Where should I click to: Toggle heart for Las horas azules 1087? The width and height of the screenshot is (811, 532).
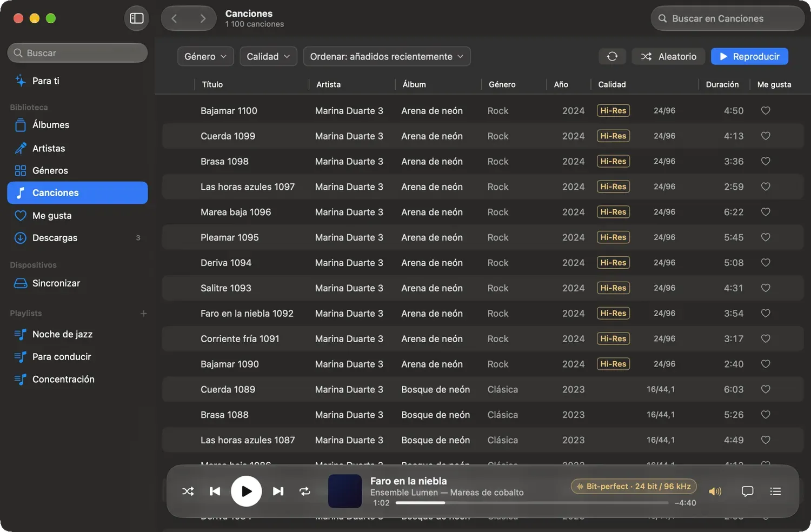[766, 440]
